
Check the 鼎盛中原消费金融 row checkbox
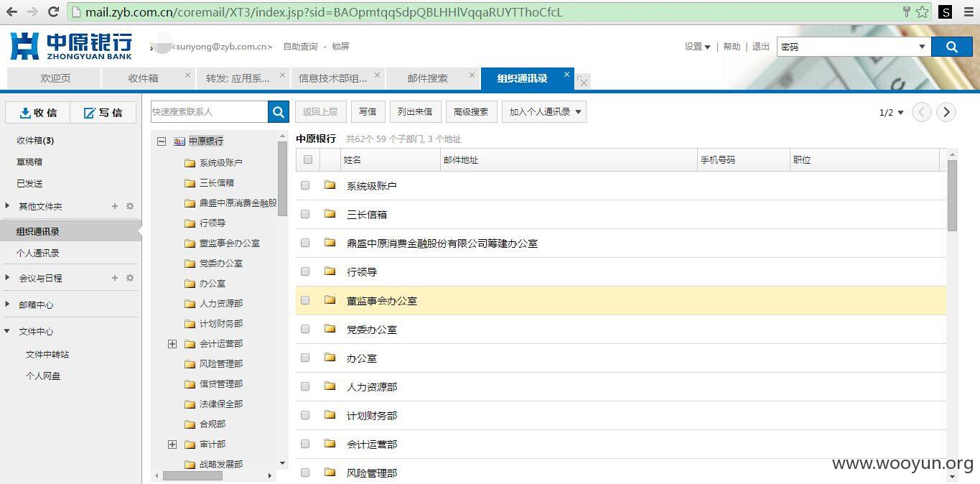(x=305, y=243)
